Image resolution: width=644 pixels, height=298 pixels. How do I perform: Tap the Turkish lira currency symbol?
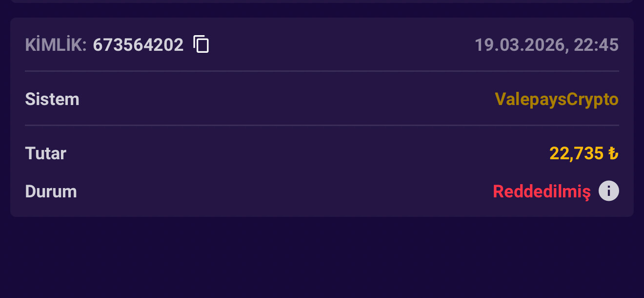(x=613, y=153)
